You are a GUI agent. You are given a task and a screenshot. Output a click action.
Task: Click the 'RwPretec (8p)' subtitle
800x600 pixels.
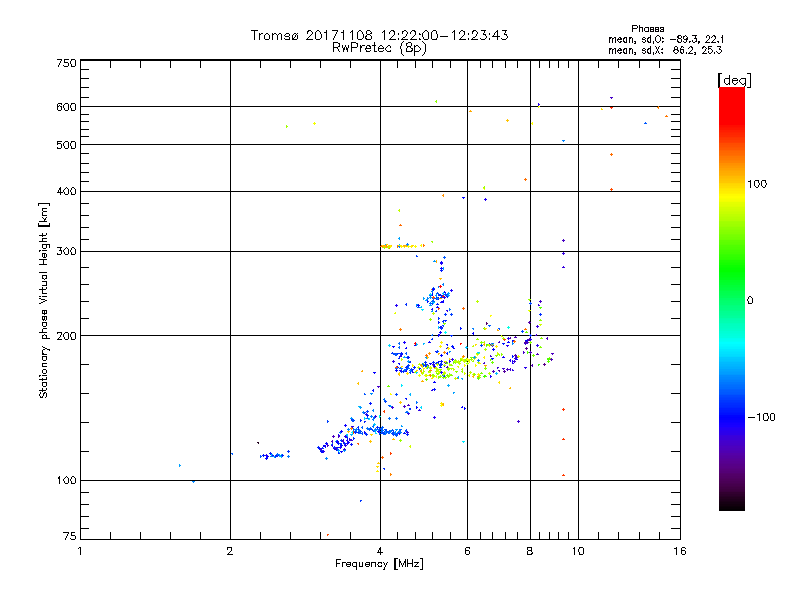tap(379, 48)
